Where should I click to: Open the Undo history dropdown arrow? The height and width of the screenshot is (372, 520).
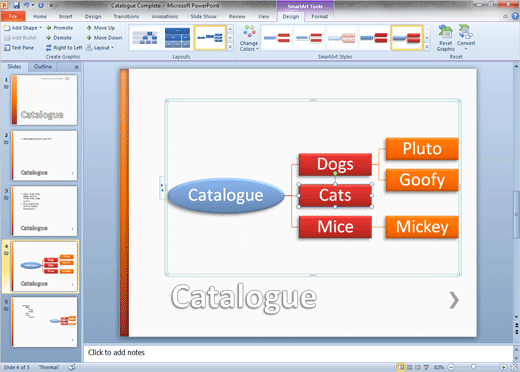coord(33,5)
